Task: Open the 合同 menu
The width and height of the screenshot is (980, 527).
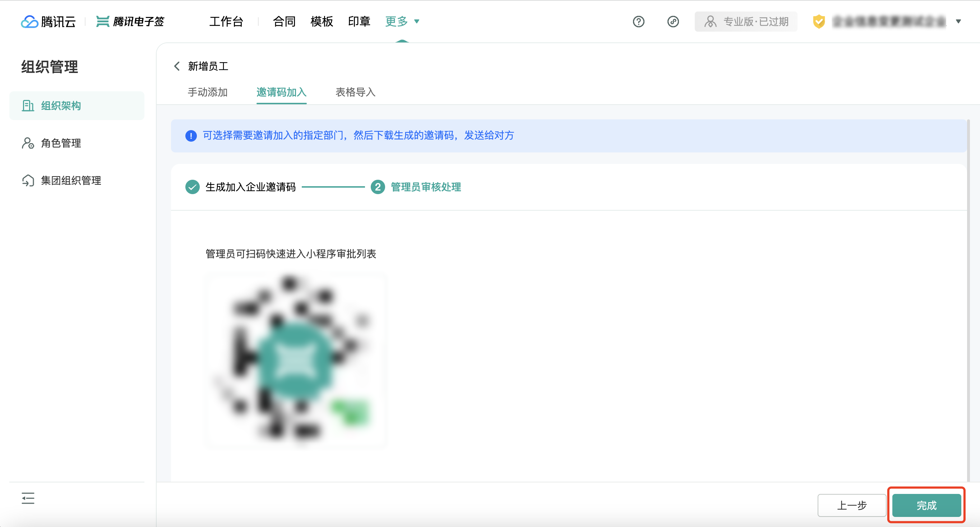Action: (284, 21)
